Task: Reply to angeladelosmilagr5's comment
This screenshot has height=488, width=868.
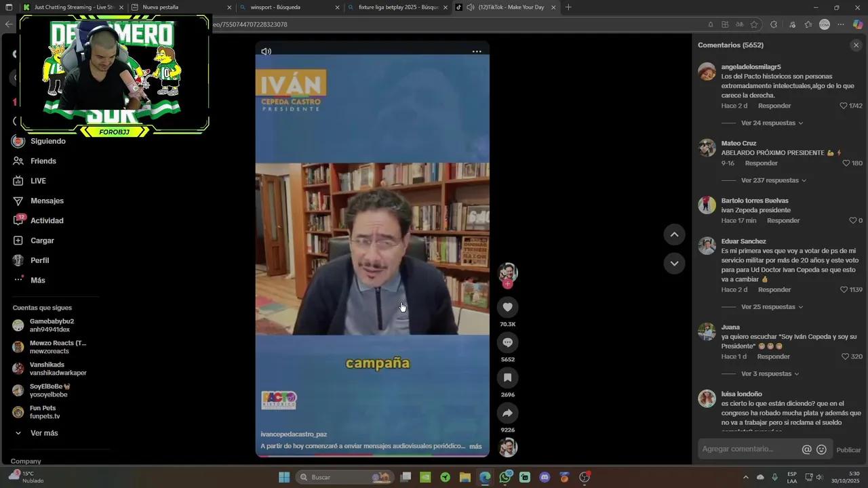Action: (774, 106)
